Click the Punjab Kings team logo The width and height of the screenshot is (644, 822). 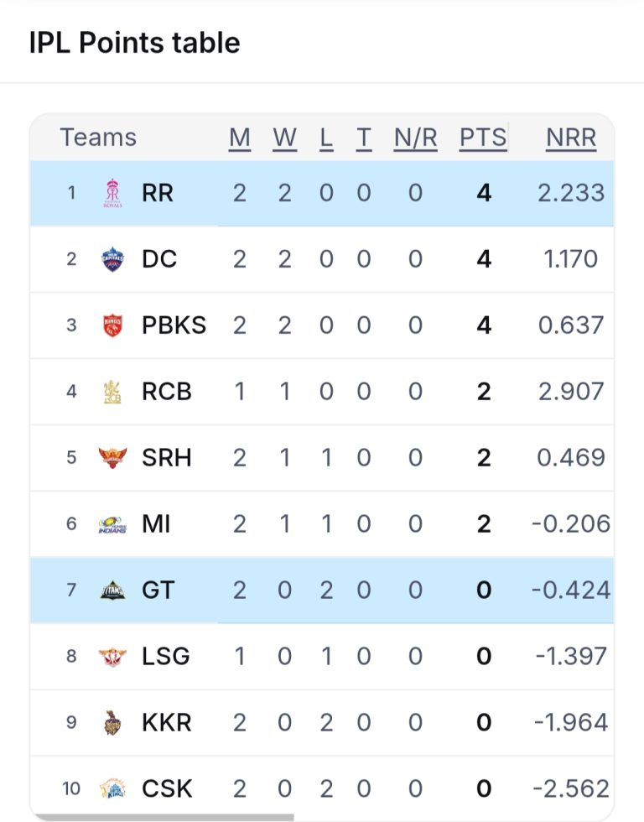click(x=111, y=325)
